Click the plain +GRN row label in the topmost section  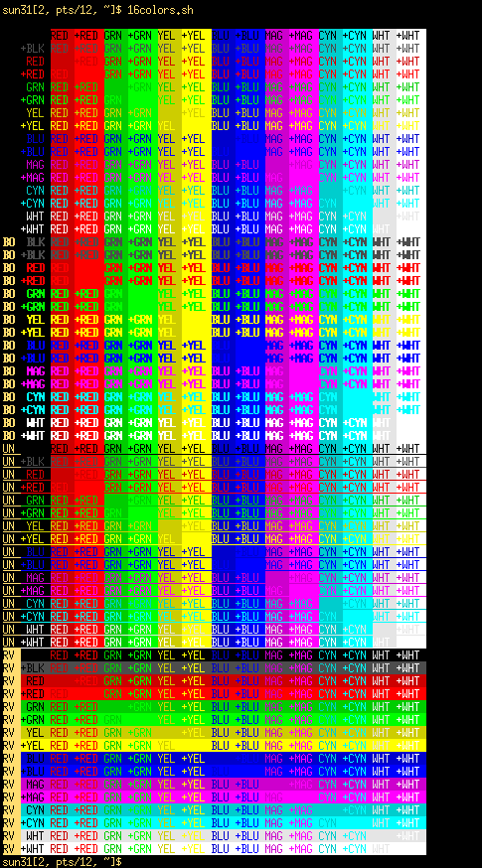[x=32, y=99]
